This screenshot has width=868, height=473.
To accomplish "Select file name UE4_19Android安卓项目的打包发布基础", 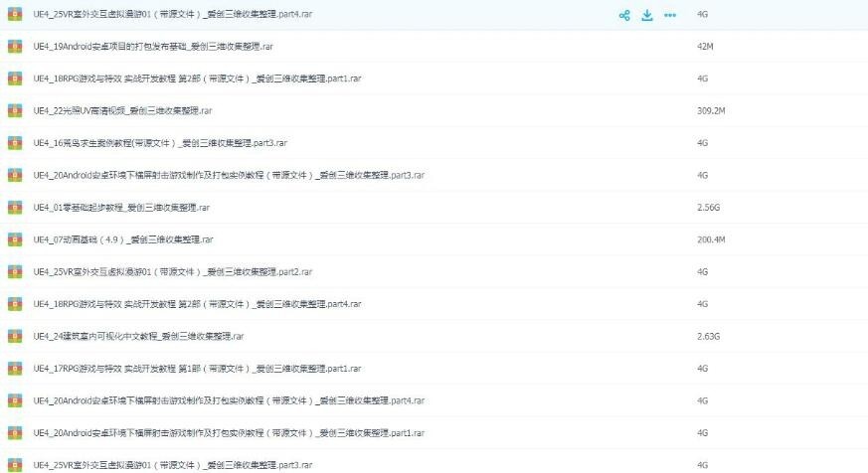I will (x=153, y=47).
